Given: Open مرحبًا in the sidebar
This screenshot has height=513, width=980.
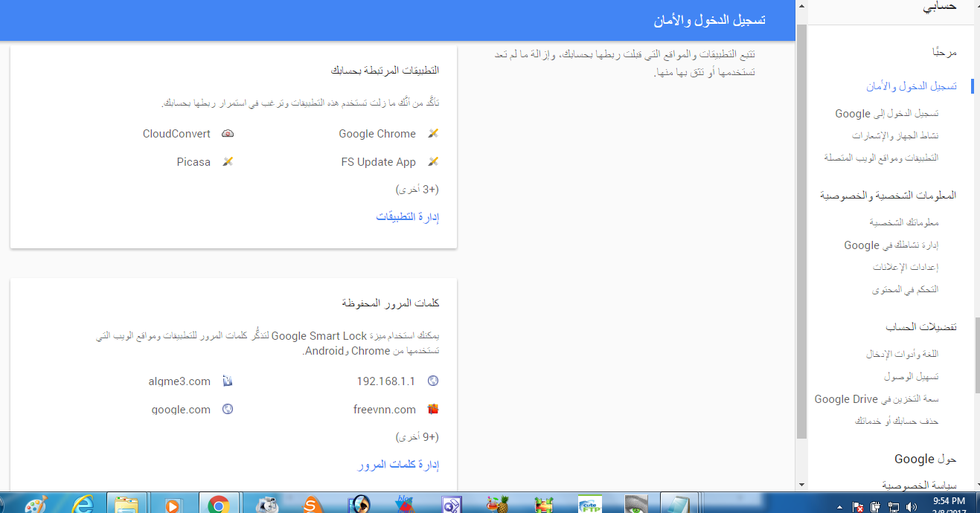Looking at the screenshot, I should click(x=944, y=52).
